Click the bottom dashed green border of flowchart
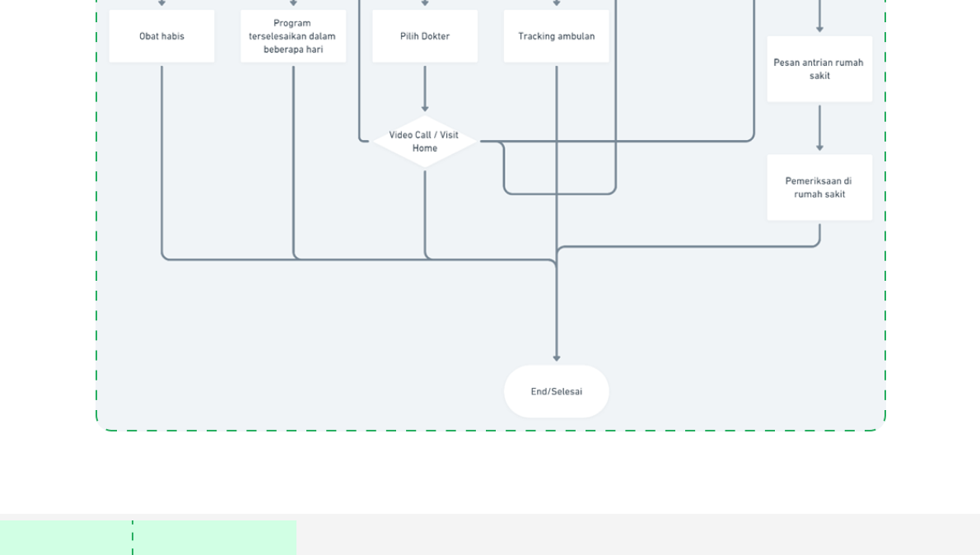 pyautogui.click(x=491, y=431)
